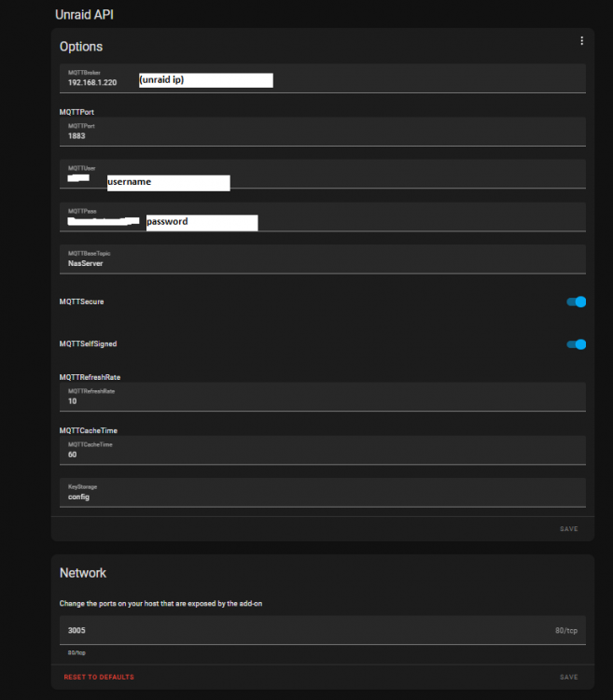Click the MQTTPass input field
Viewport: 613px width, 700px height.
coord(323,217)
